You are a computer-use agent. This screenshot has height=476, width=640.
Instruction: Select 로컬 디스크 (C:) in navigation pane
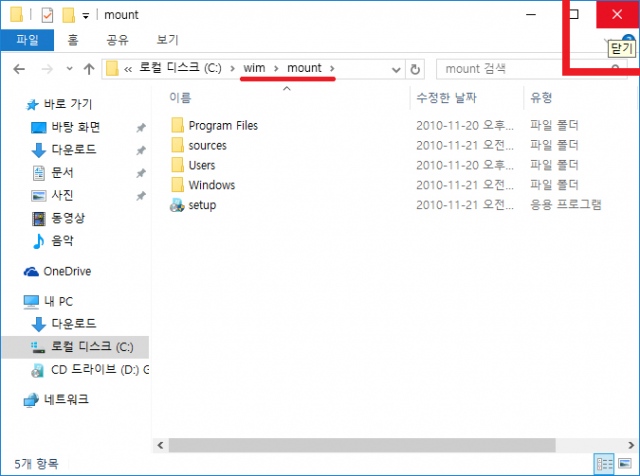point(76,347)
